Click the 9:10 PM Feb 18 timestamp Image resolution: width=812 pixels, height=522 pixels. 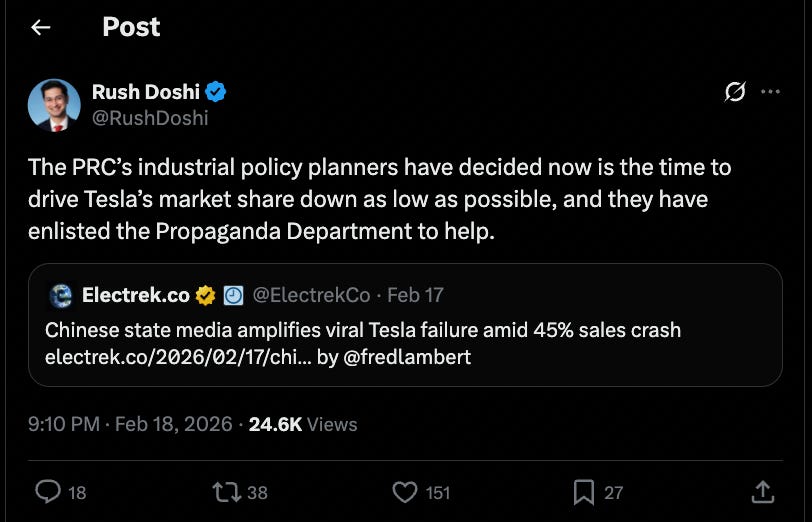(130, 424)
